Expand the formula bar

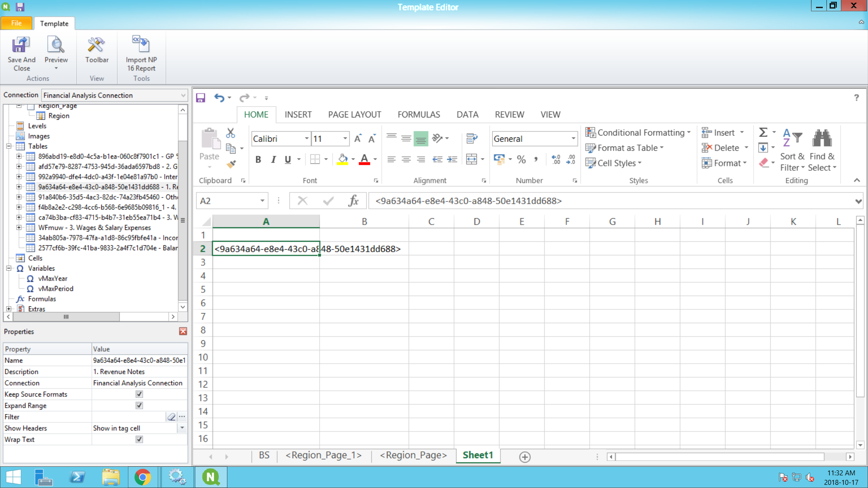tap(858, 201)
